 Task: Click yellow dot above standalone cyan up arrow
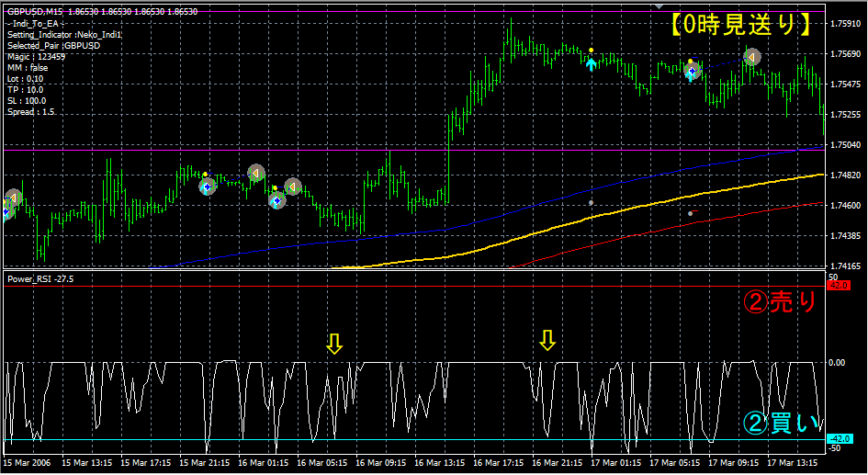[x=592, y=51]
